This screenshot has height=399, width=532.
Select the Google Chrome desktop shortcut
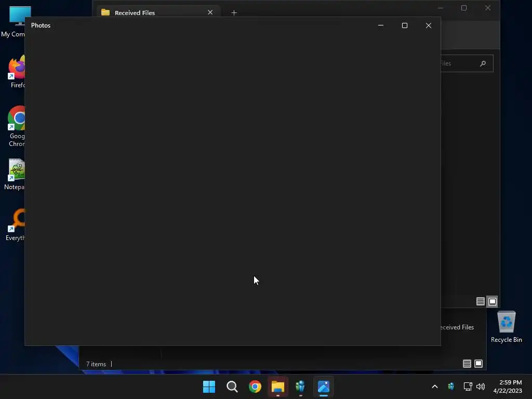(x=16, y=126)
